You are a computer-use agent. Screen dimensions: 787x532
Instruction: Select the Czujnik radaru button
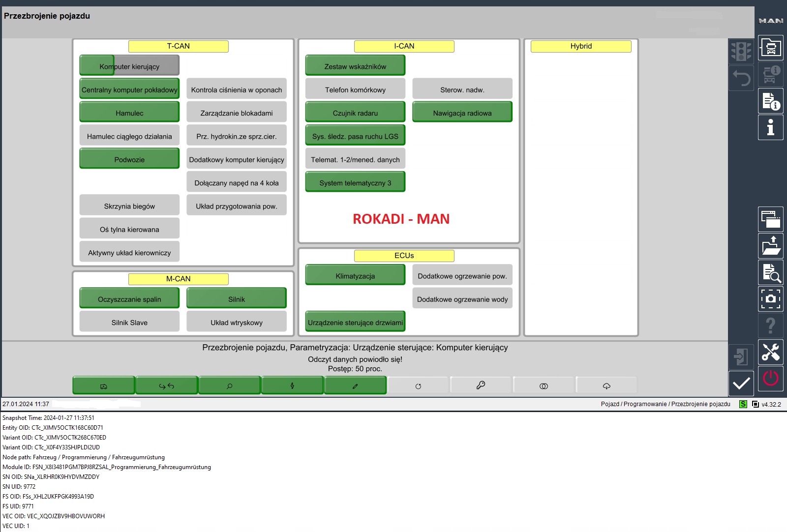[355, 113]
